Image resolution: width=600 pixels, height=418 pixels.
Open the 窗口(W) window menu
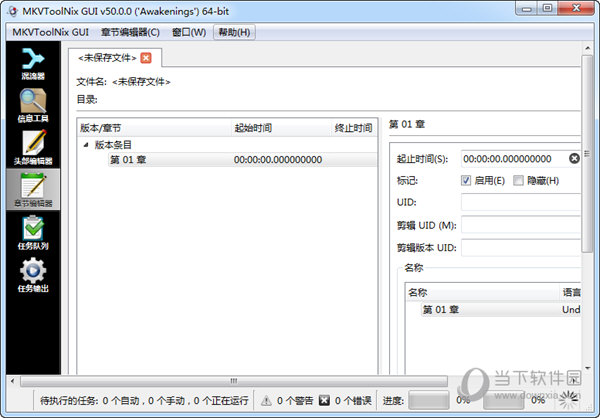coord(189,32)
